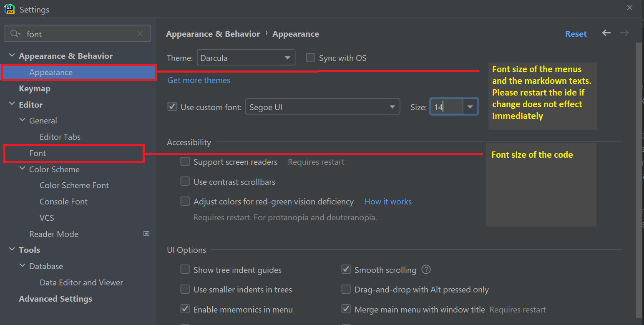
Task: Open the font Size dropdown arrow
Action: point(470,107)
